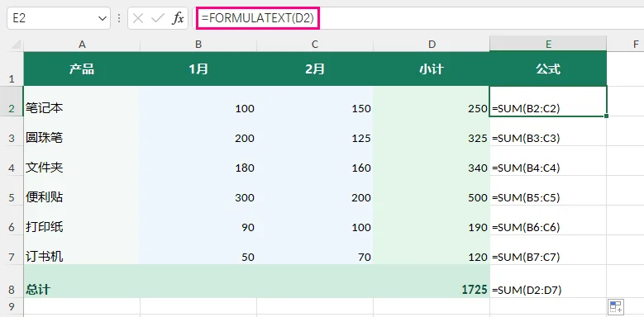Select the 打印纸 cell
The height and width of the screenshot is (317, 644).
point(82,220)
